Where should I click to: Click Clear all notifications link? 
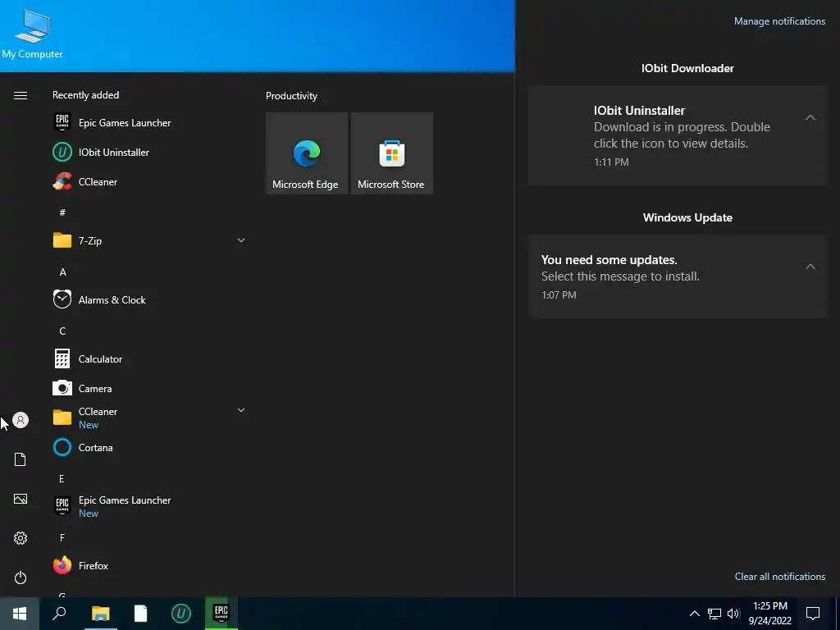point(780,577)
